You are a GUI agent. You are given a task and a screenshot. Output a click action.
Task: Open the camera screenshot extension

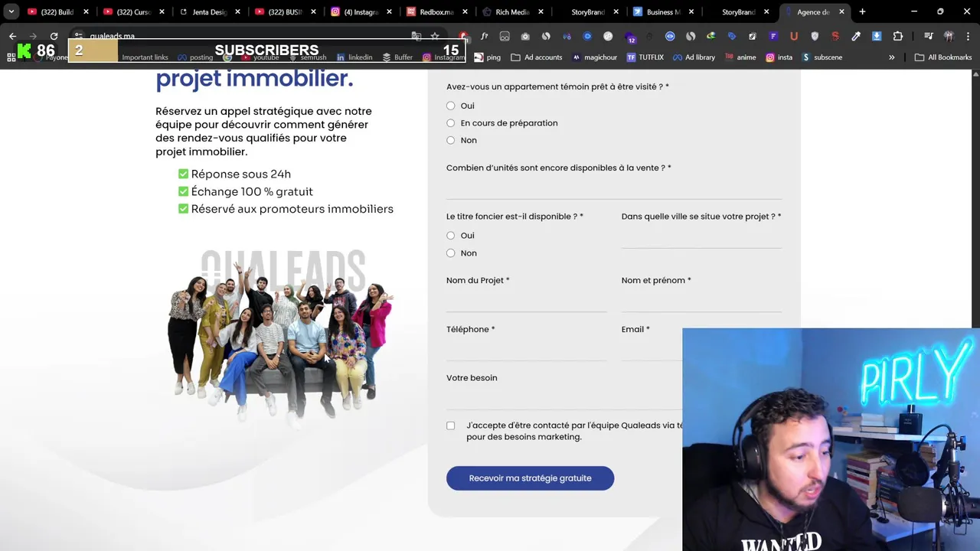pos(525,36)
